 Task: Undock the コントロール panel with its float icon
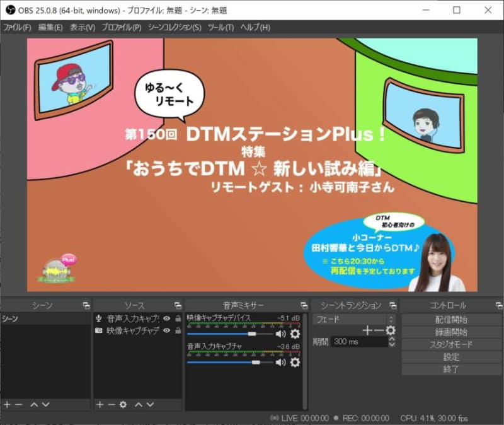(x=499, y=305)
